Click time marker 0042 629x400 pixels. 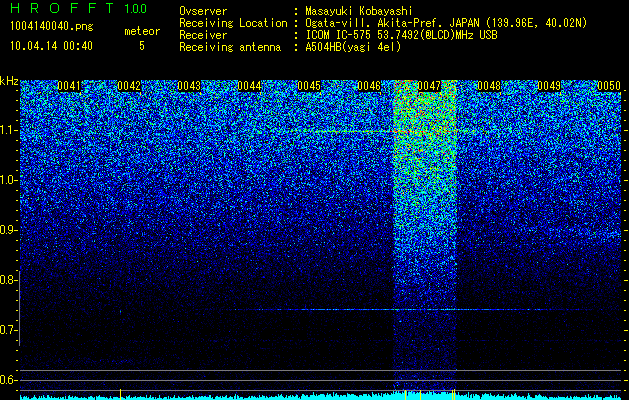click(x=129, y=86)
